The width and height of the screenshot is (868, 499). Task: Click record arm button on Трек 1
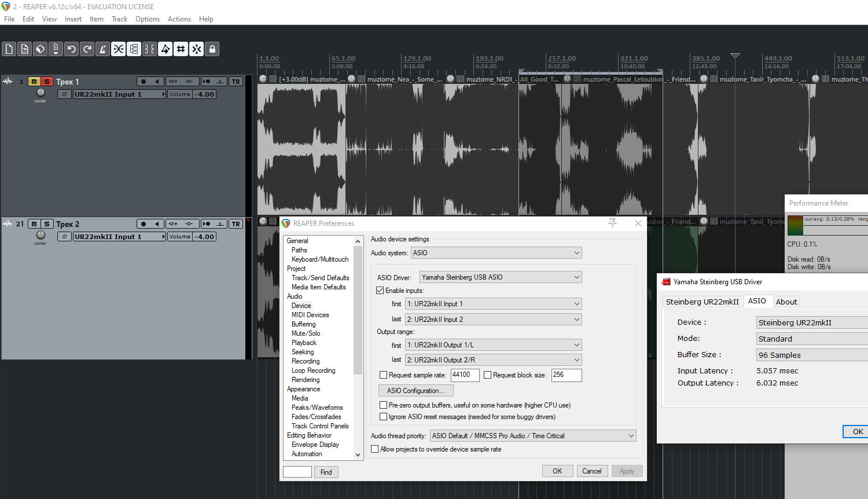(x=144, y=82)
